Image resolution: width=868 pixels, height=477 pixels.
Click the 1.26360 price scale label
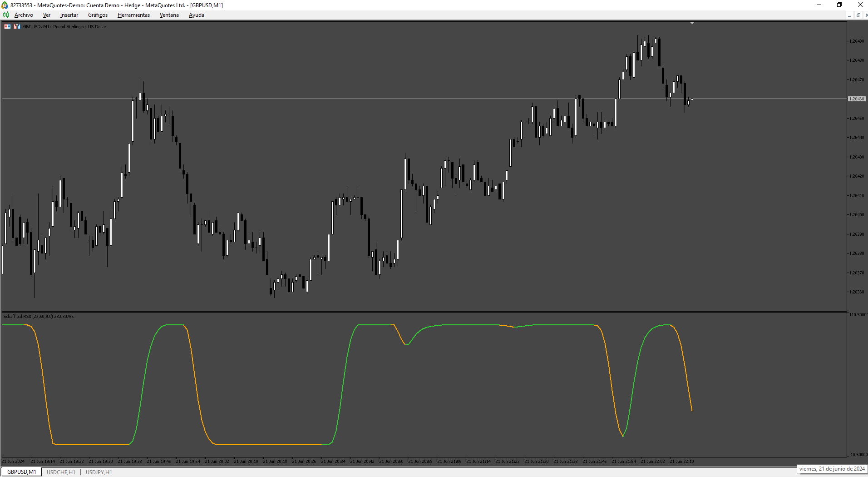857,292
